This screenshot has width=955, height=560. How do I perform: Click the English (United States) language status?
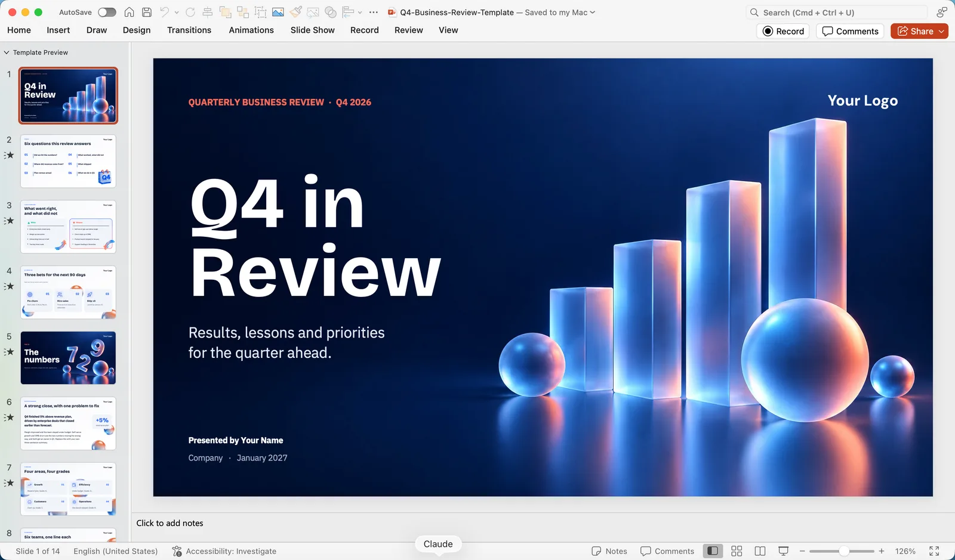pos(116,551)
